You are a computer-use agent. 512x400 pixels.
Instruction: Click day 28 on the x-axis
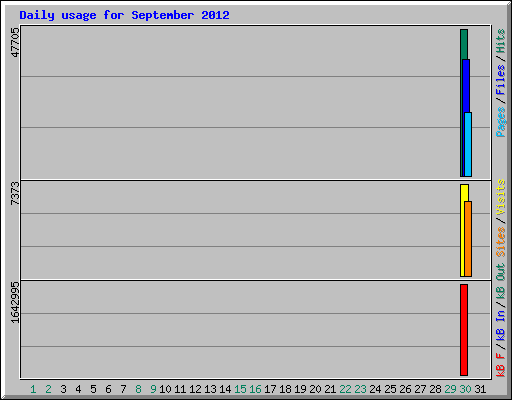tap(435, 389)
